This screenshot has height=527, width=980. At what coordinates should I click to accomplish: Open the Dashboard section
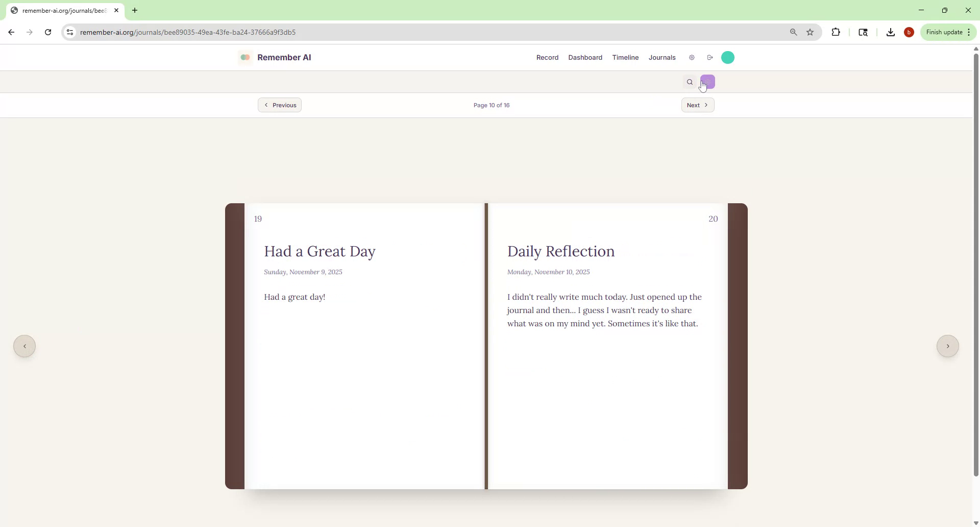point(585,57)
